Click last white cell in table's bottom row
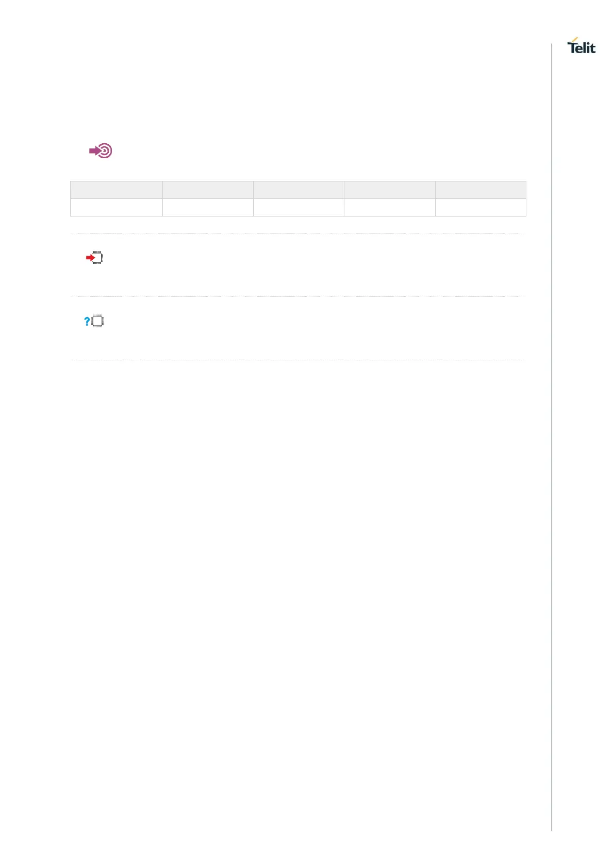 (x=480, y=207)
